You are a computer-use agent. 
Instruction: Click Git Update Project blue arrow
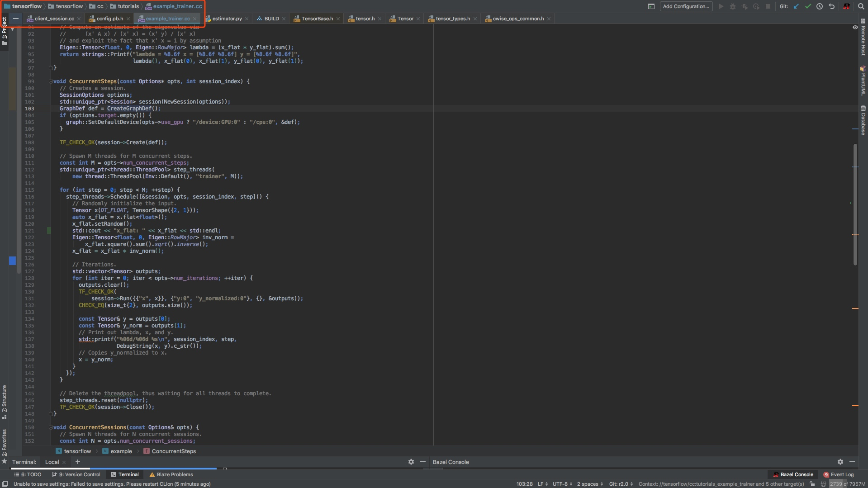click(x=796, y=6)
